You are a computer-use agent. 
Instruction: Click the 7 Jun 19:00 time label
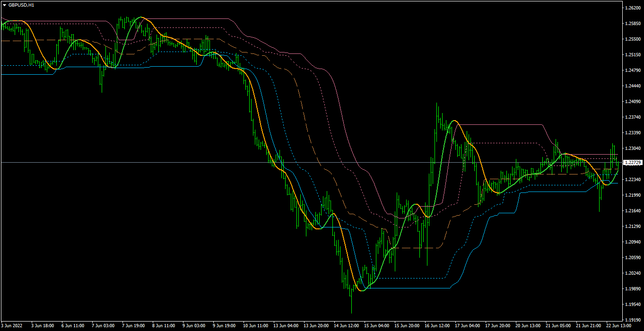[134, 326]
